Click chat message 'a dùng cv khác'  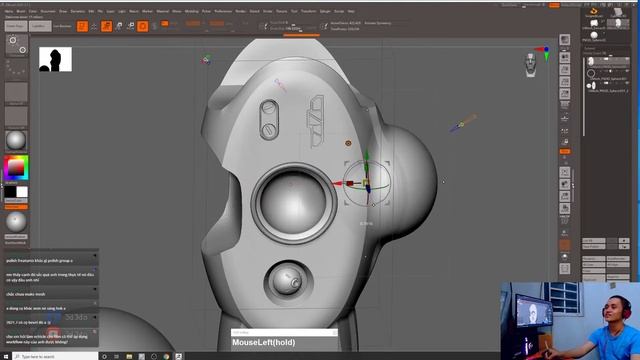(x=36, y=308)
